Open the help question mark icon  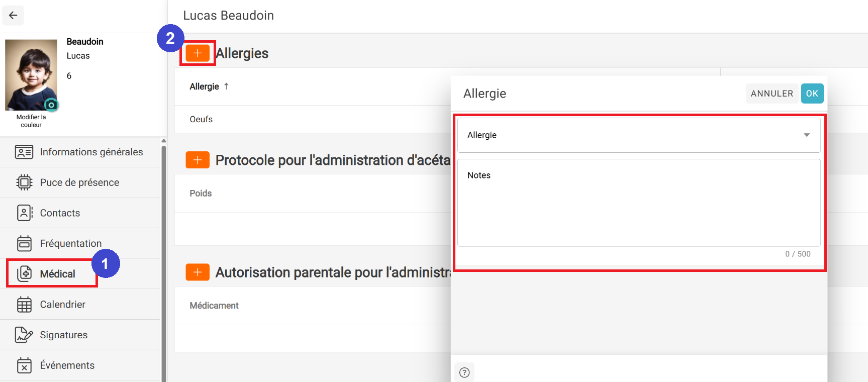point(464,372)
